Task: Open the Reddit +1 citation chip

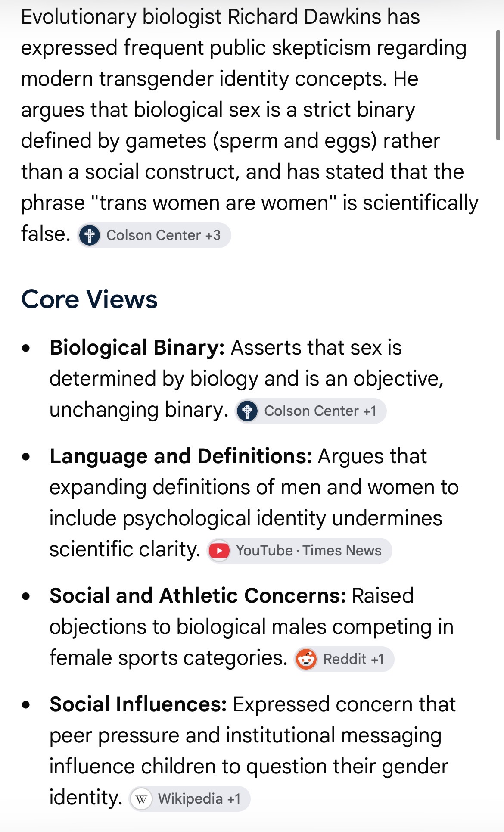Action: point(344,659)
